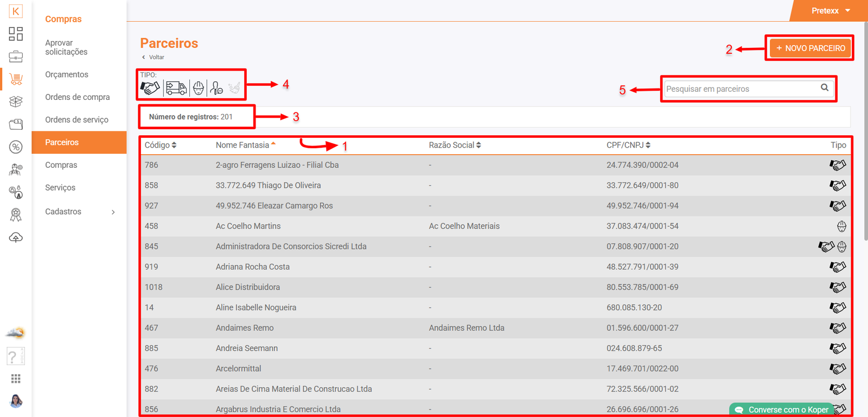
Task: Sort table by Razão Social column
Action: coord(455,145)
